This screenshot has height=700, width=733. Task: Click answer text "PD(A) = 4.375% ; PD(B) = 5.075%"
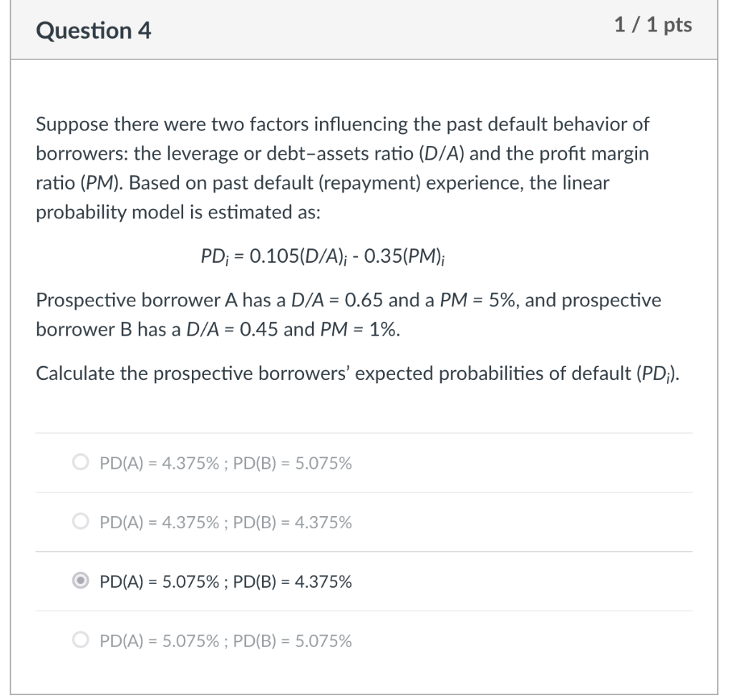click(225, 463)
